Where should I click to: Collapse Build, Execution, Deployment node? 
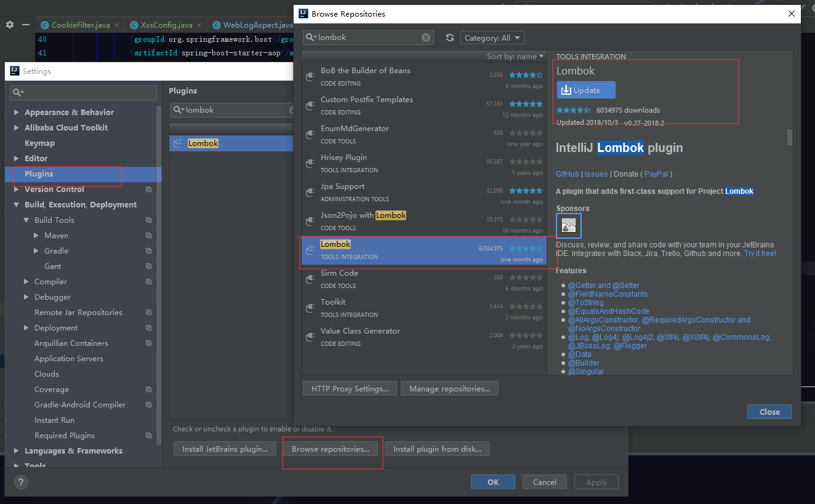(17, 205)
